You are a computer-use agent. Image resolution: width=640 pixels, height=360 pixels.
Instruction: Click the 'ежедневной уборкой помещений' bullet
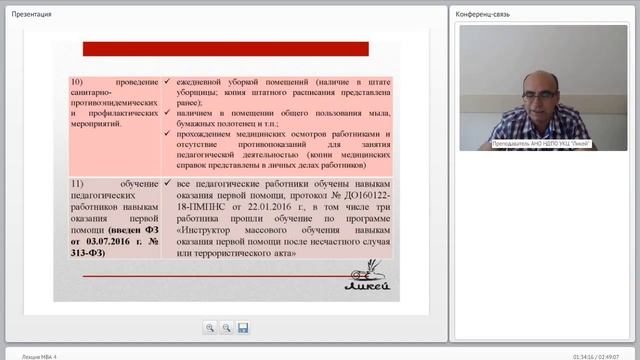coord(283,92)
